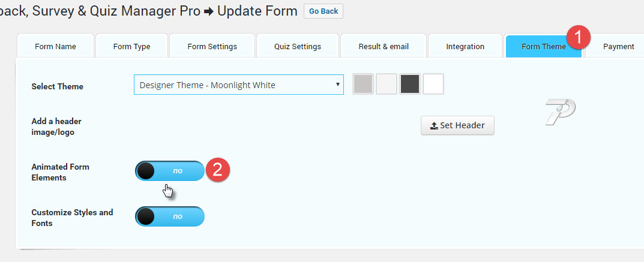Choose the white color swatch
Image resolution: width=644 pixels, height=262 pixels.
(433, 84)
